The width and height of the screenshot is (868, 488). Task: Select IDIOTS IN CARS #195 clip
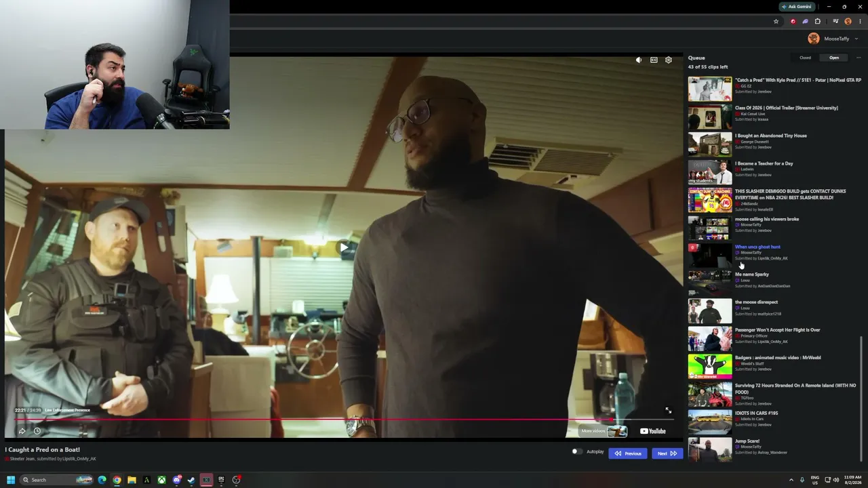[x=757, y=413]
